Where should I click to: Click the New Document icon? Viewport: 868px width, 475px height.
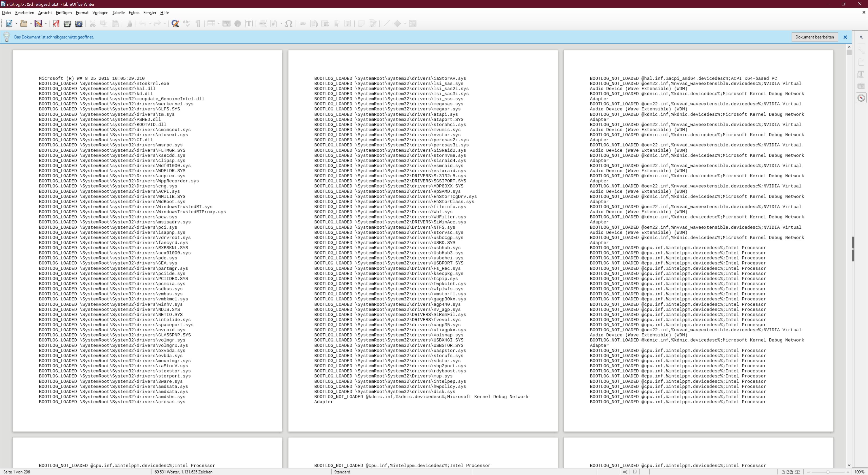coord(9,24)
